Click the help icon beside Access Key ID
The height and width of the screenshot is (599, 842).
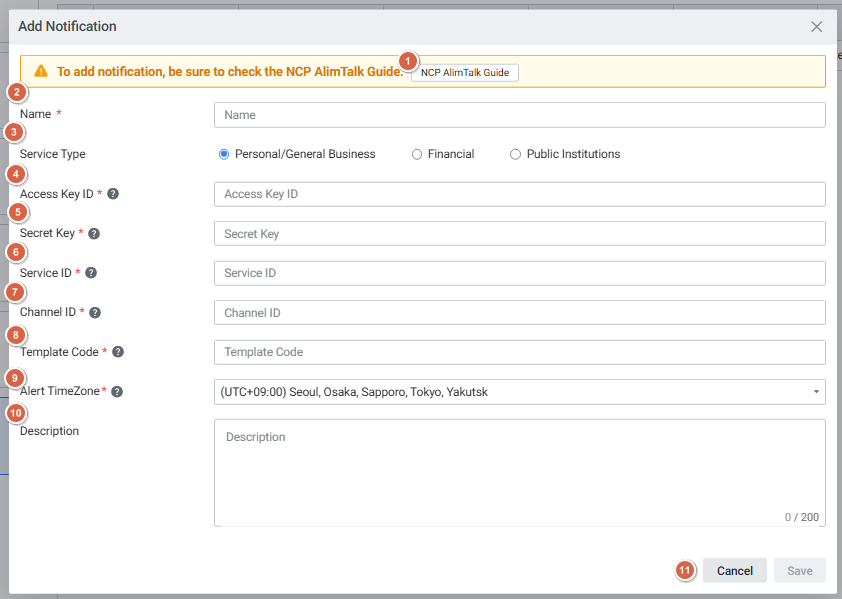tap(113, 194)
